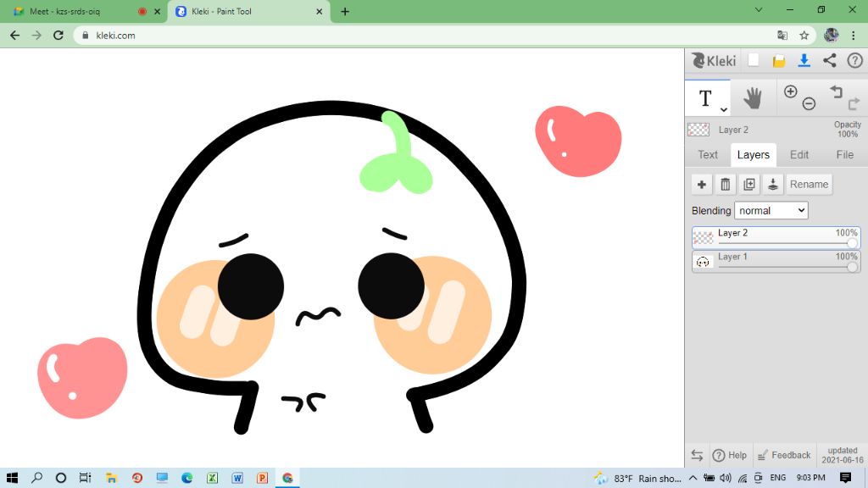Select the Text tool in Kleki
868x488 pixels.
tap(705, 98)
